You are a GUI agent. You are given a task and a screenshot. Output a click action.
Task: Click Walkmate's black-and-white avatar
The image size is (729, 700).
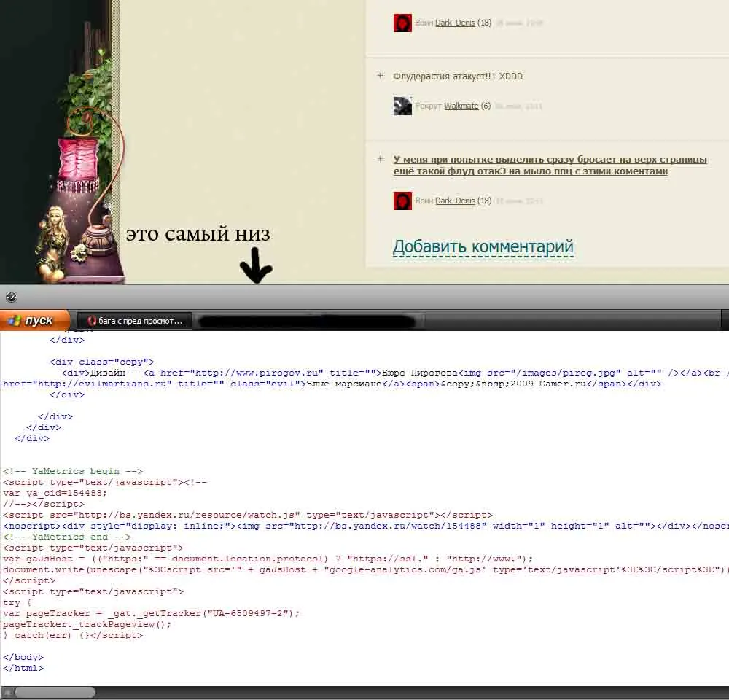coord(402,106)
